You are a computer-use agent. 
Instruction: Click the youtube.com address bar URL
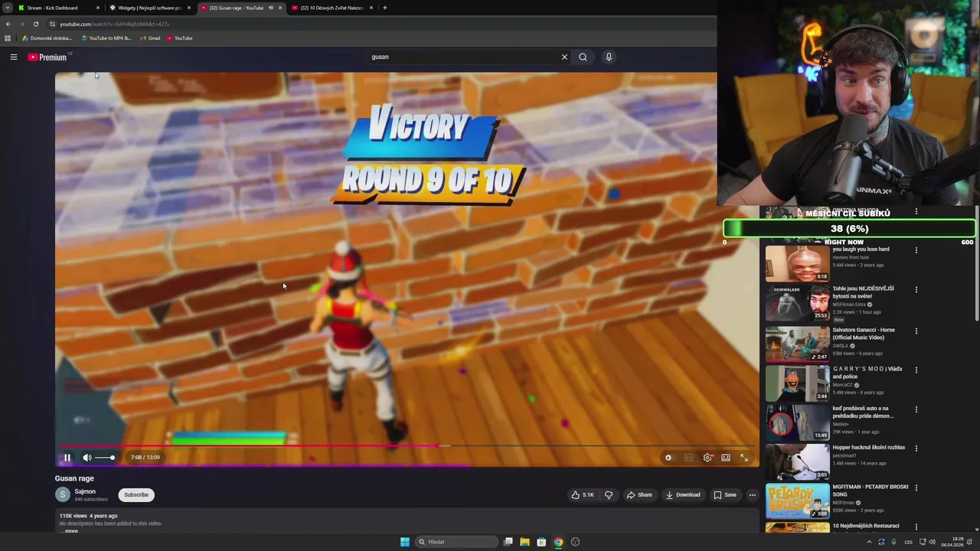click(x=114, y=24)
